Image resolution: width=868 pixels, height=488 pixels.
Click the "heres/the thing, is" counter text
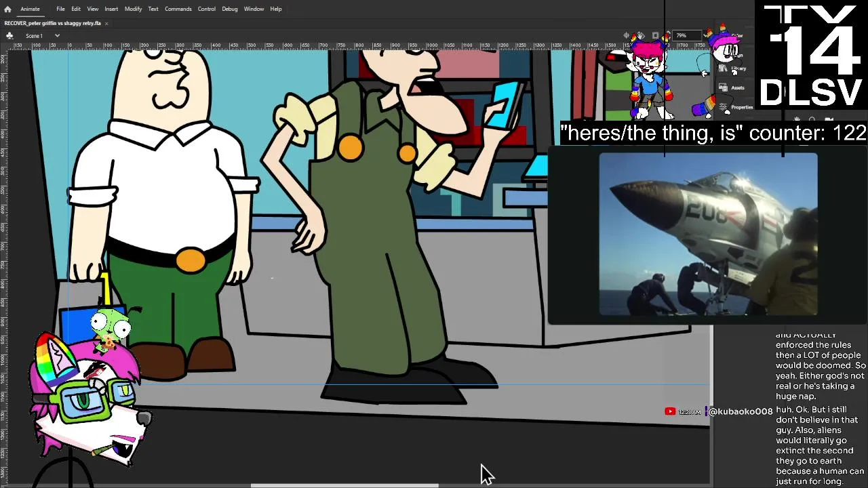click(713, 133)
